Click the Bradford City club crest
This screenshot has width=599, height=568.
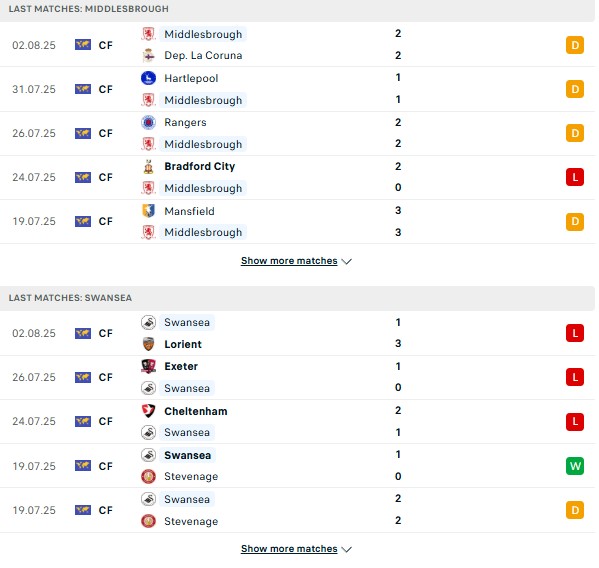point(148,167)
